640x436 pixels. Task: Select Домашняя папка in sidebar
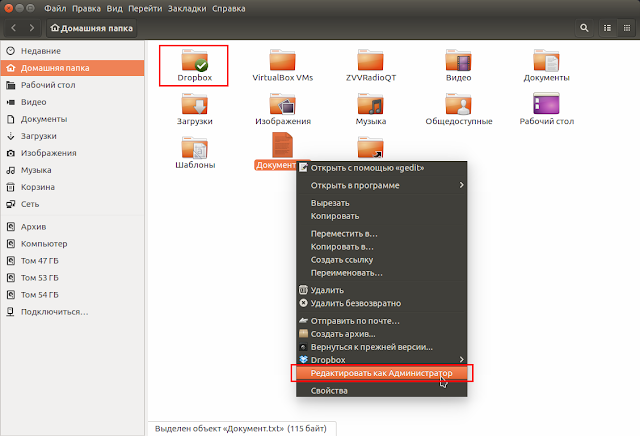(x=72, y=68)
